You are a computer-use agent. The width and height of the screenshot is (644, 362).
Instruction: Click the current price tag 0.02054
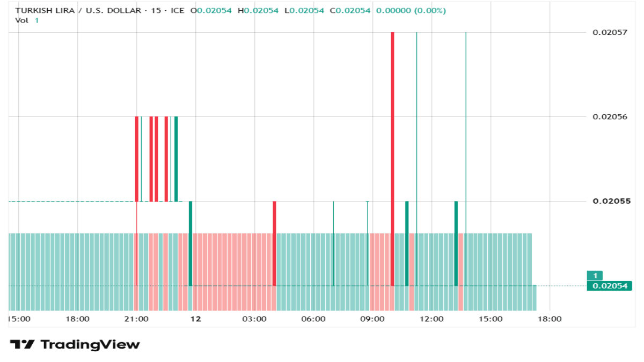[610, 286]
